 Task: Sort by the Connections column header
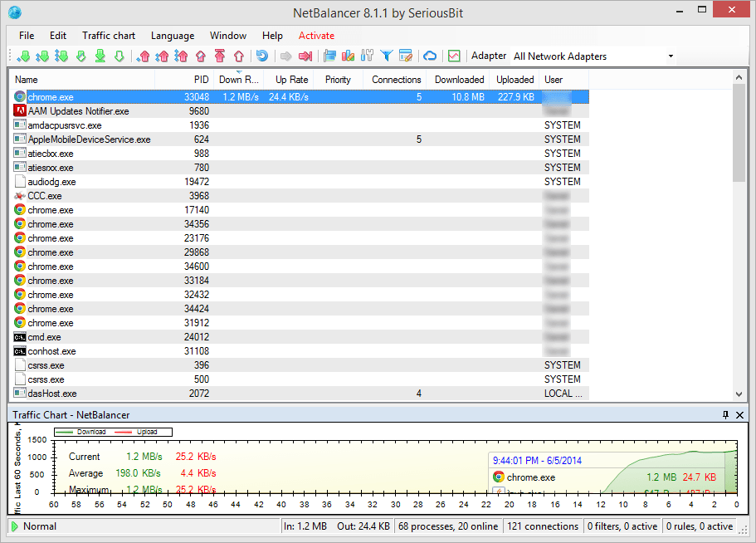pyautogui.click(x=395, y=80)
